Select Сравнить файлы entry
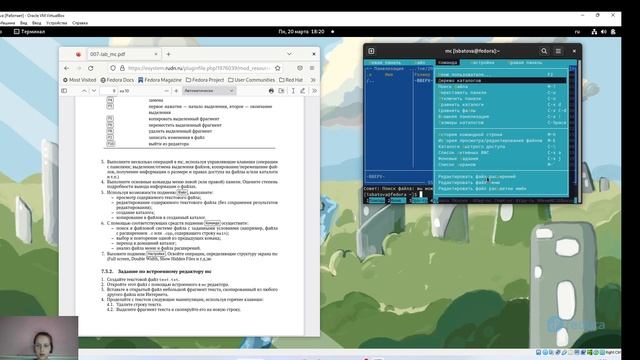The height and width of the screenshot is (360, 640). click(502, 111)
